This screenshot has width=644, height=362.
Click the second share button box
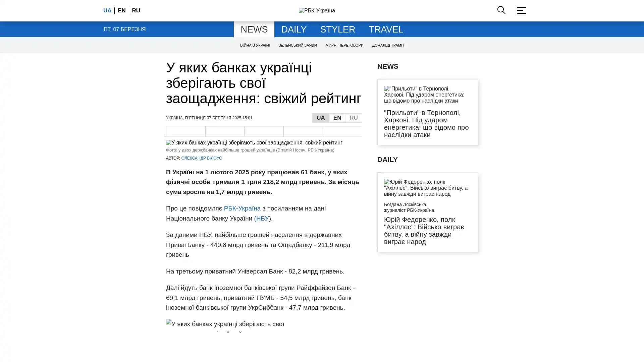pos(225,131)
